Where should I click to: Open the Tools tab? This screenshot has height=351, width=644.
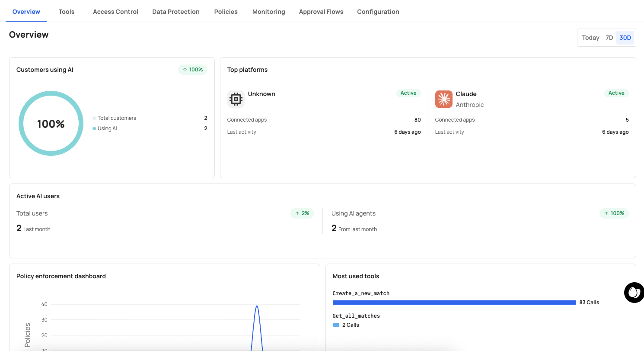coord(67,12)
